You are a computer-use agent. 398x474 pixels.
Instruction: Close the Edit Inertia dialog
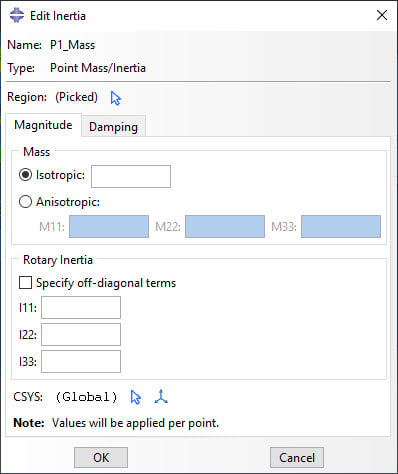[382, 15]
